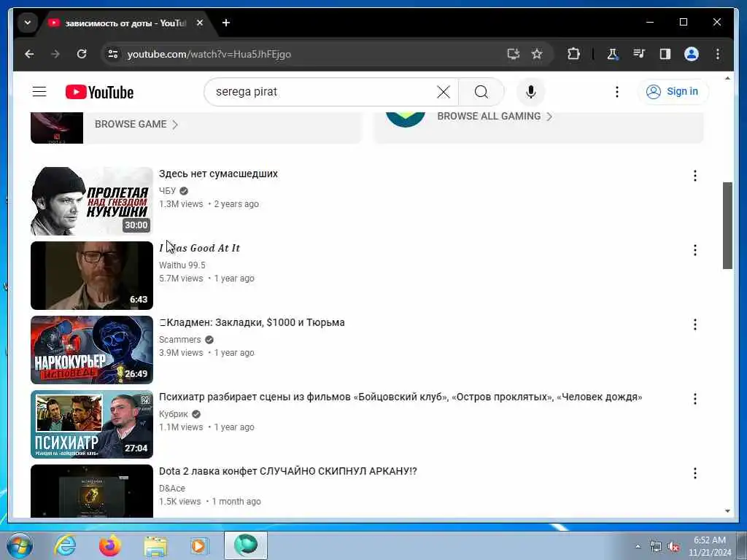Open the Waithu 99.5 channel
Screen dimensions: 747x560
coord(182,265)
